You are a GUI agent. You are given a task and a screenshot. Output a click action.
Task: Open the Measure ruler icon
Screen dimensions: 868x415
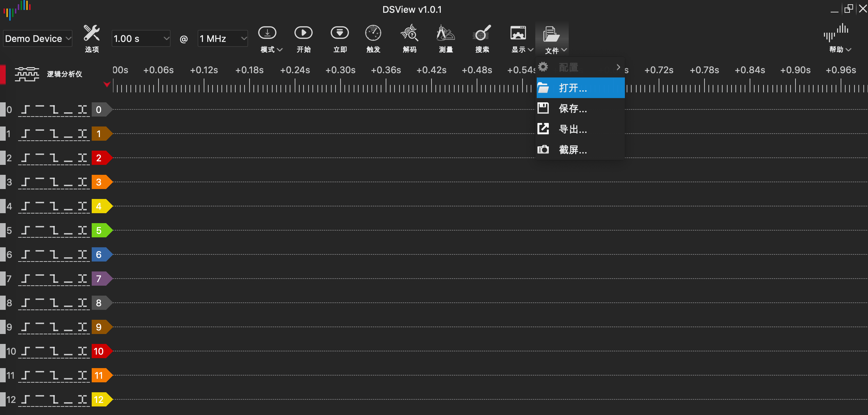[x=445, y=33]
